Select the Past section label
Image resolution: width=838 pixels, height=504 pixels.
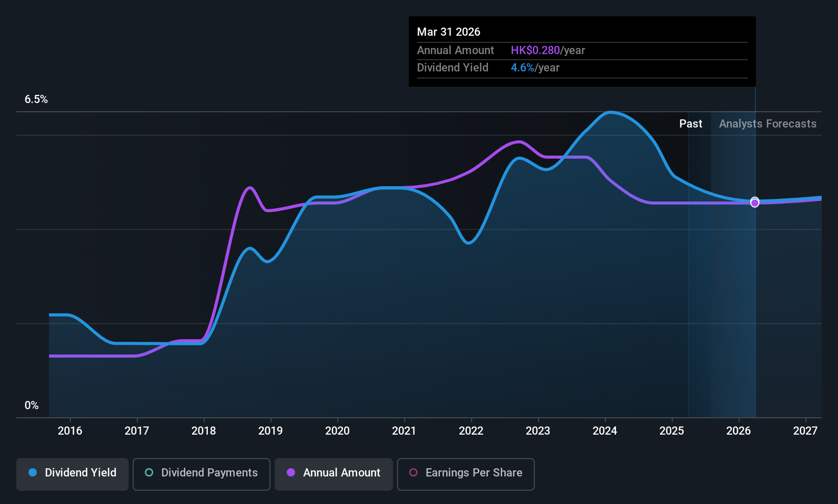pyautogui.click(x=691, y=124)
